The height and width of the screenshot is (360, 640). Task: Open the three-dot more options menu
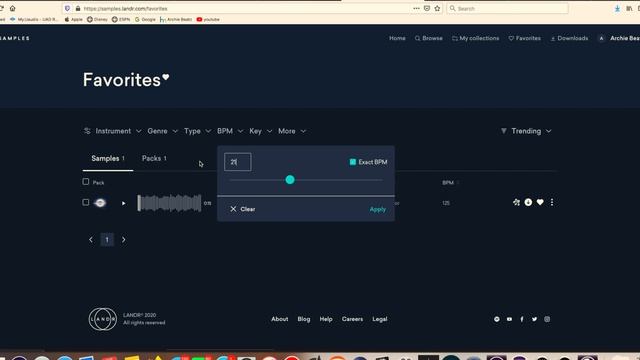click(x=552, y=202)
